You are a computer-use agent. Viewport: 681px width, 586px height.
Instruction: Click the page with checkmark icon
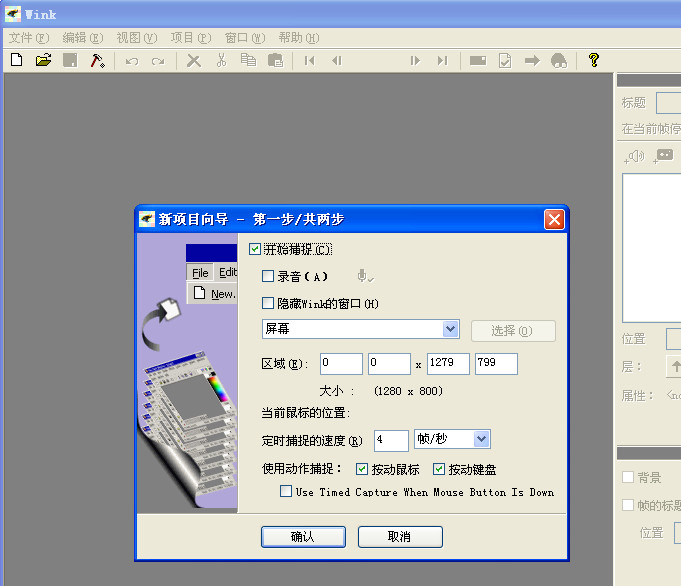[505, 60]
